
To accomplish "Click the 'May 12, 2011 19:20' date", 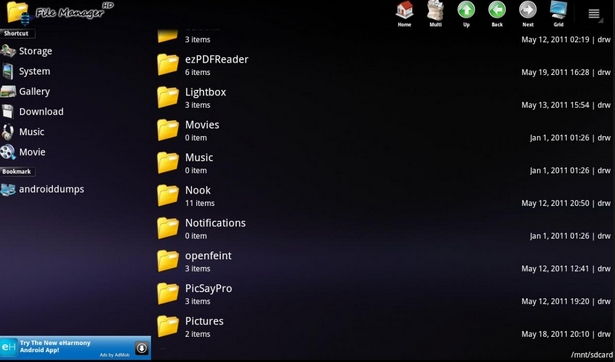I will (555, 301).
